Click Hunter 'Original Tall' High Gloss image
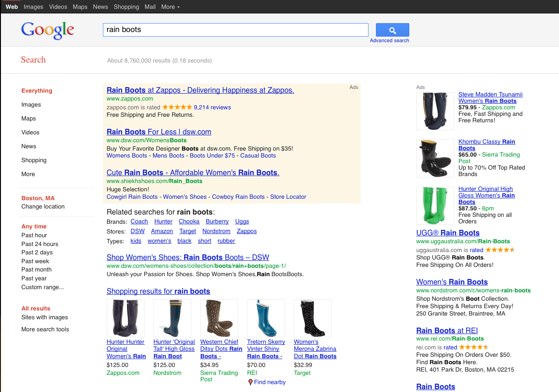This screenshot has height=392, width=559. (172, 318)
